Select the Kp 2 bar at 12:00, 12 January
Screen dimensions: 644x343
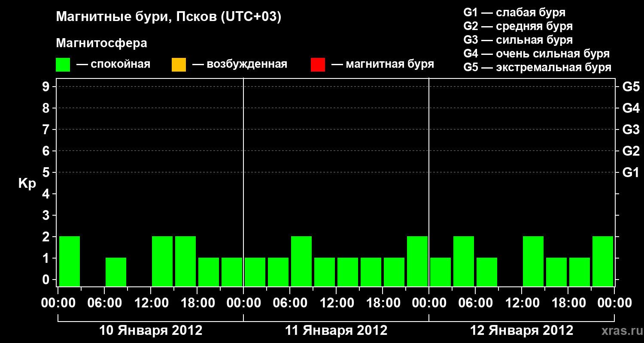click(533, 261)
